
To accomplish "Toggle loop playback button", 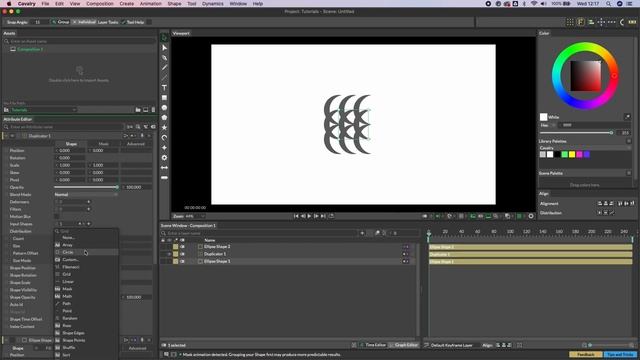I will point(331,216).
